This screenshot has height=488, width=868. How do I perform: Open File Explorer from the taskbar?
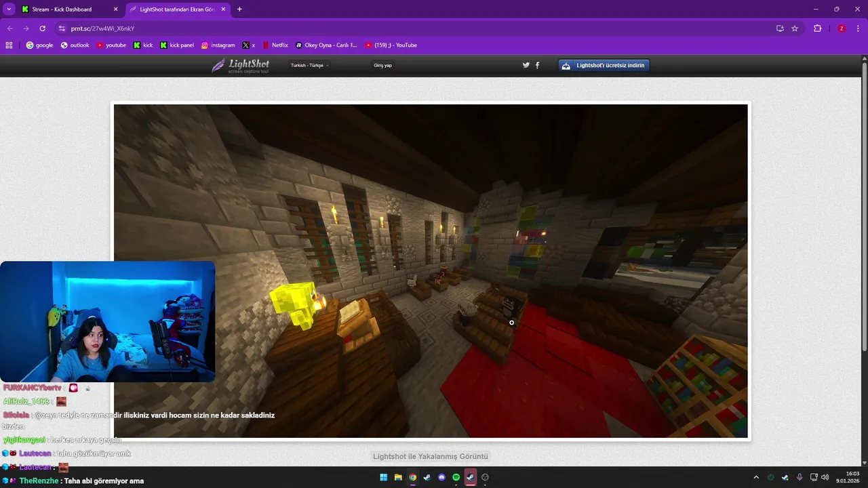coord(398,477)
